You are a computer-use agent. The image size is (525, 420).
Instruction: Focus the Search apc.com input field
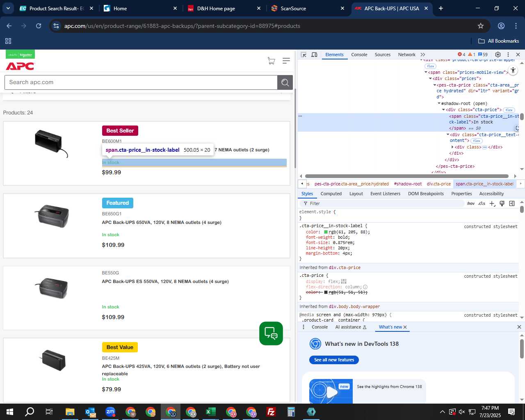pyautogui.click(x=141, y=82)
